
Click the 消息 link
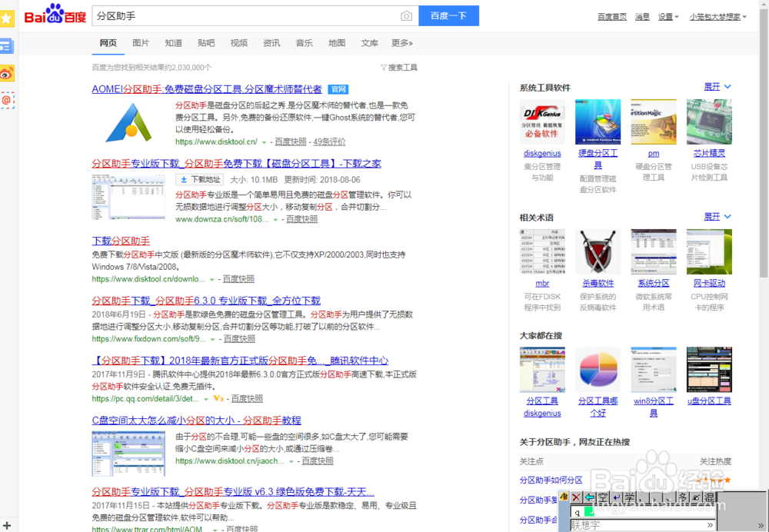point(642,17)
